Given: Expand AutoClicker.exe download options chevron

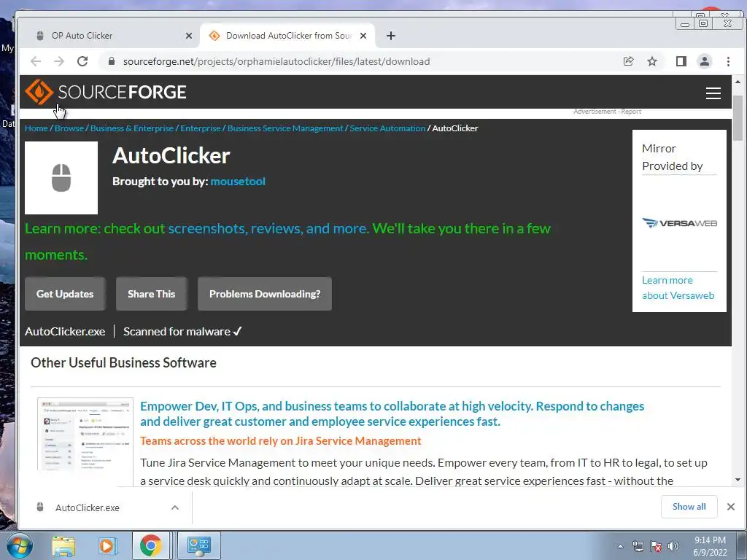Looking at the screenshot, I should pyautogui.click(x=175, y=507).
